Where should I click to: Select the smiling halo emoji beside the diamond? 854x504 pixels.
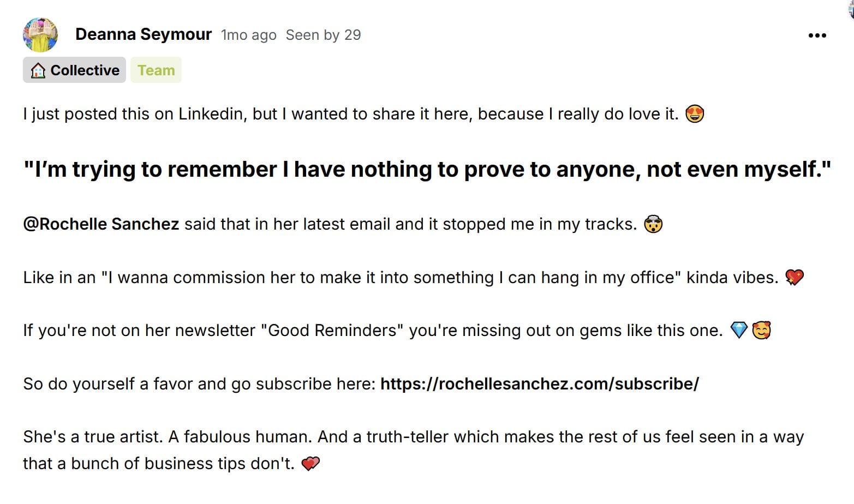(x=762, y=329)
